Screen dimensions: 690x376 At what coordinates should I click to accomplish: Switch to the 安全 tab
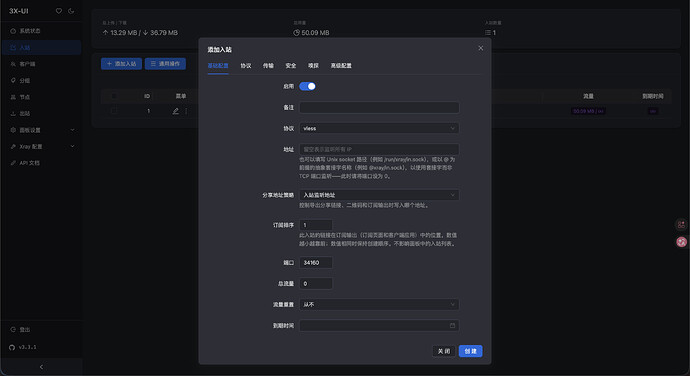(x=290, y=66)
